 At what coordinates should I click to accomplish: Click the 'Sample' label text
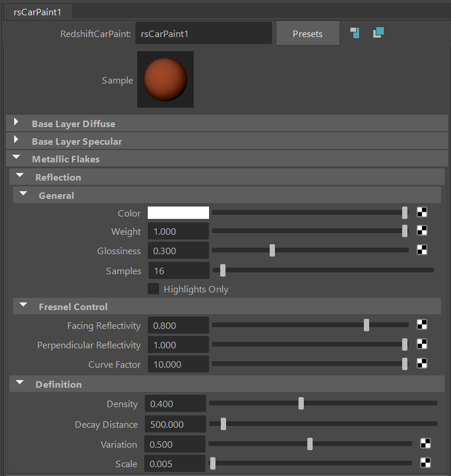(x=117, y=81)
